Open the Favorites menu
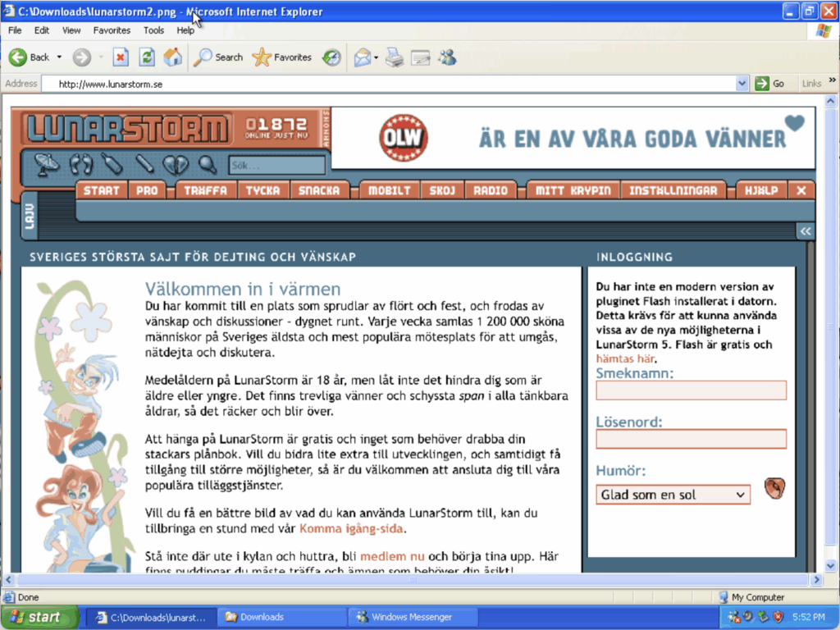 pos(112,30)
